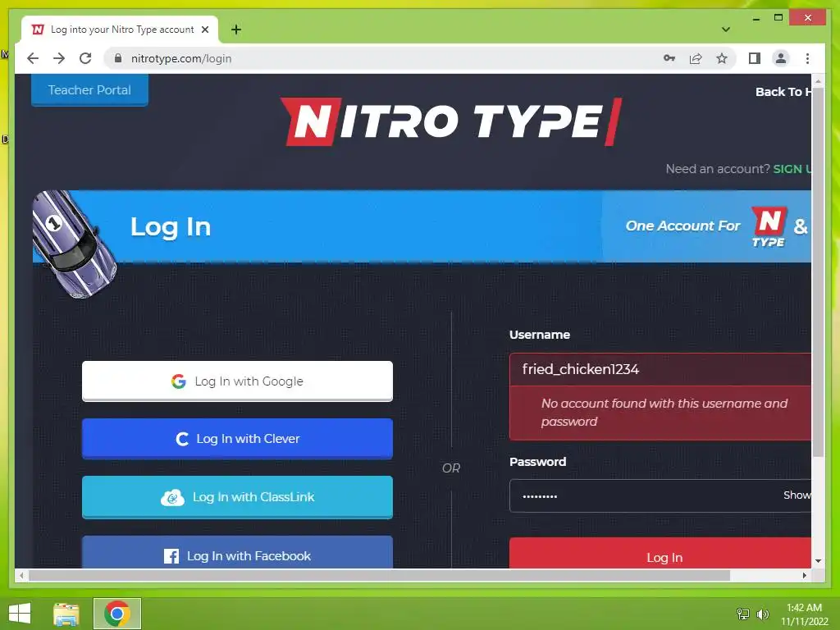Maximize the Chrome window
Screen dimensions: 840x630
[778, 18]
